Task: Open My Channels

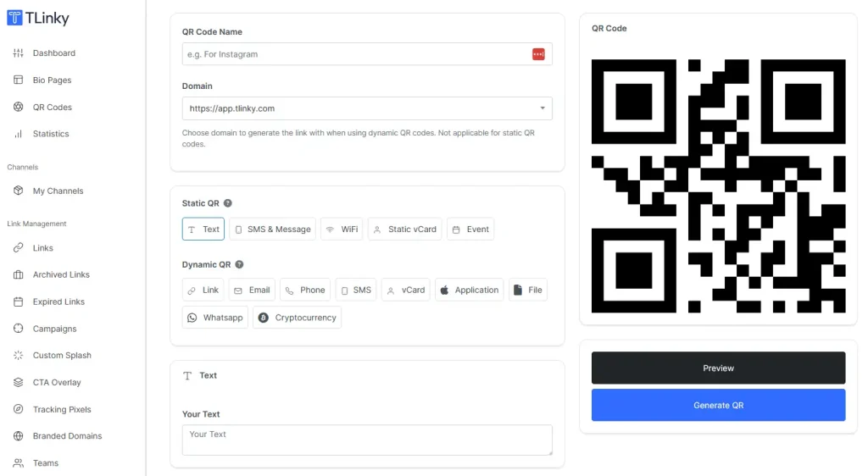Action: [58, 191]
